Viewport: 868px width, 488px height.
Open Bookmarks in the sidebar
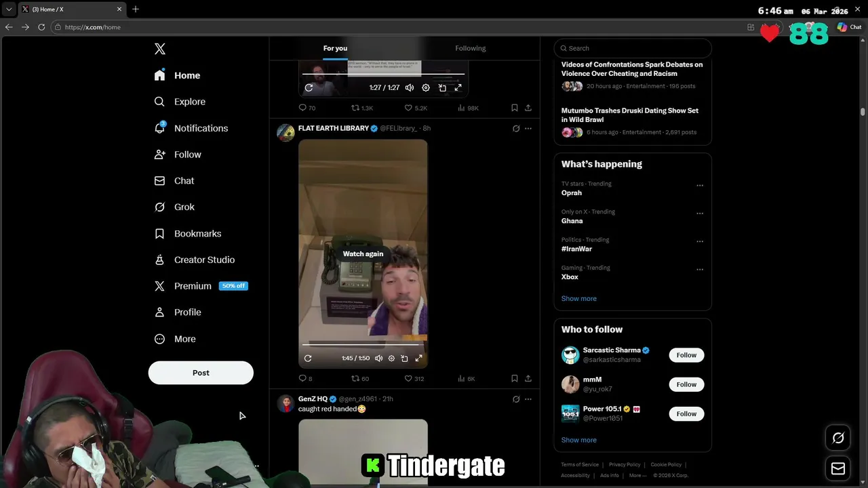tap(189, 234)
